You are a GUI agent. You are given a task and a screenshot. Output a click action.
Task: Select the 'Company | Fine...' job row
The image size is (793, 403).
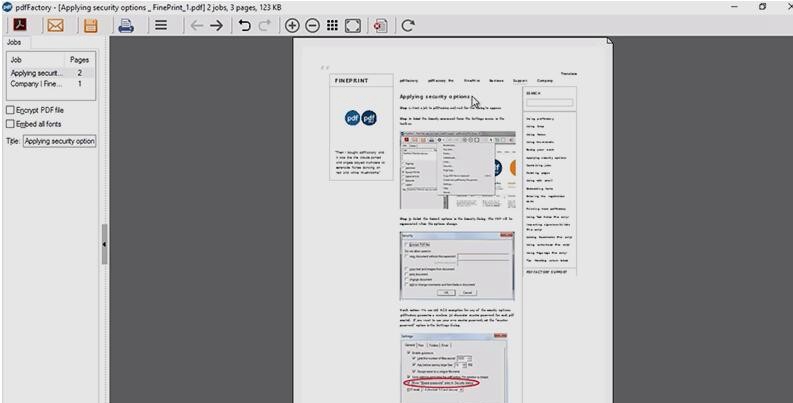(51, 84)
